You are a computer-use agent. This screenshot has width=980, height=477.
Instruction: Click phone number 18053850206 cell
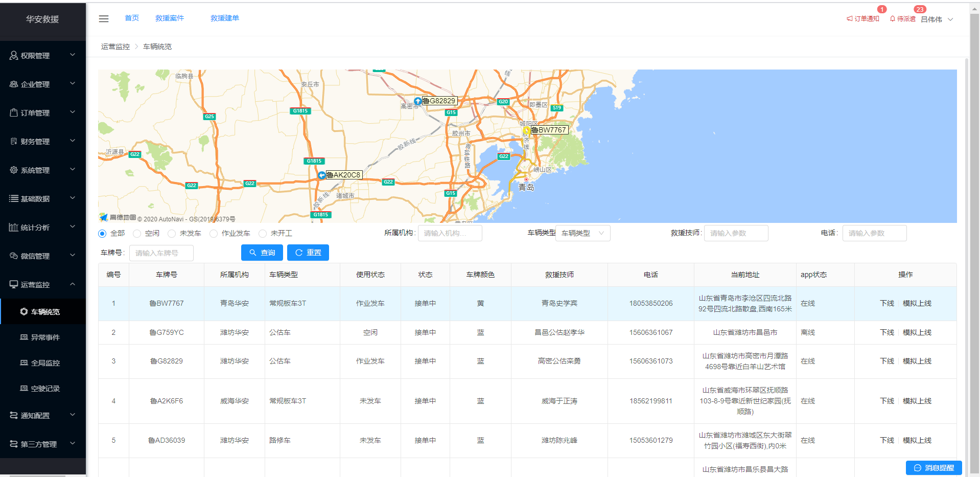[651, 304]
